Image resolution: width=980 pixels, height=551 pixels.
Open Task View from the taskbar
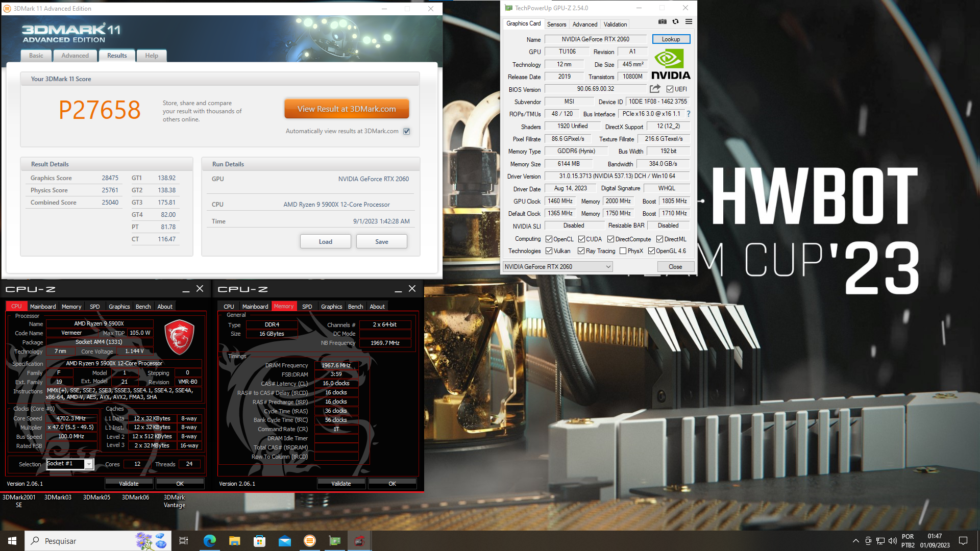[x=184, y=541]
